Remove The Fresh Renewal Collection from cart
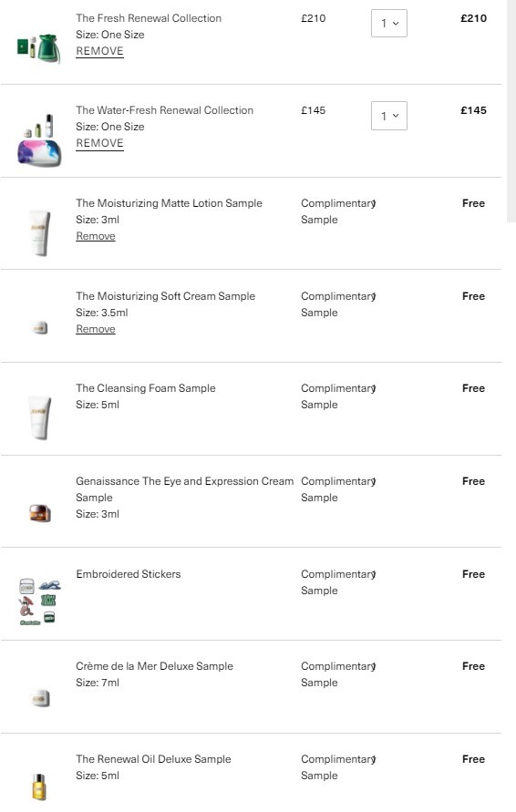The width and height of the screenshot is (516, 812). pyautogui.click(x=99, y=51)
